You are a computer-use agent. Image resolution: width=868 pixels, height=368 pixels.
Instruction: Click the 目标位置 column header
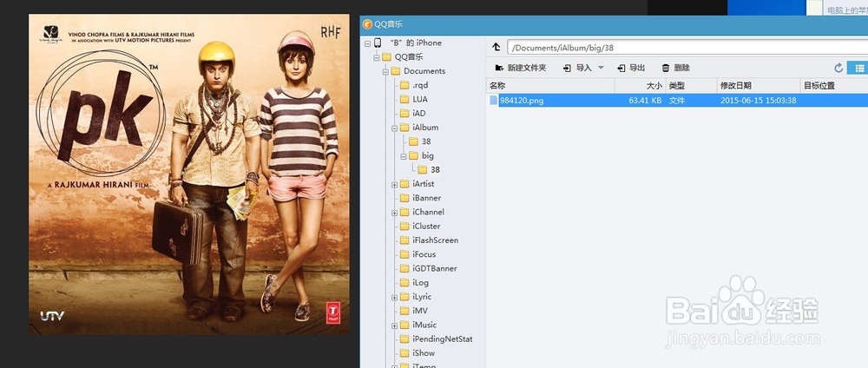coord(833,85)
